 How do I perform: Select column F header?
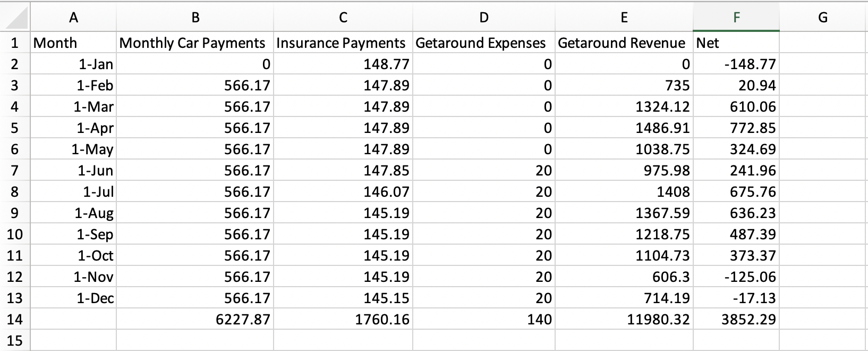coord(736,18)
